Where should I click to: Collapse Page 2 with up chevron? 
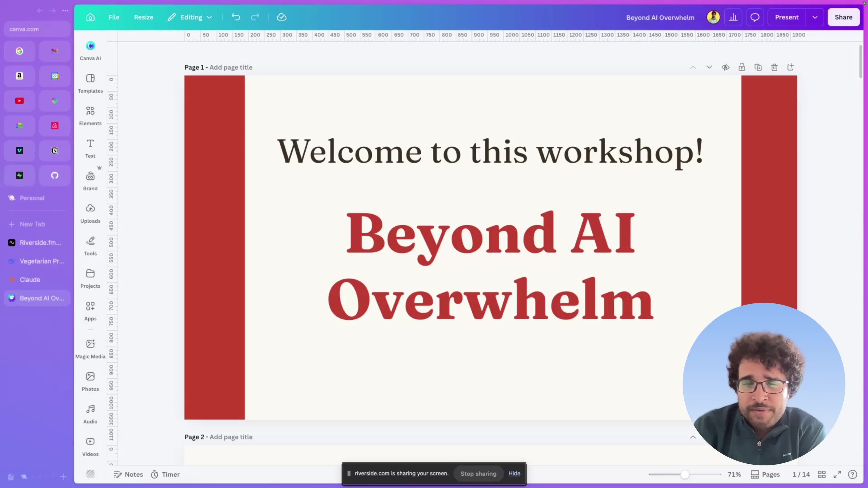coord(693,437)
